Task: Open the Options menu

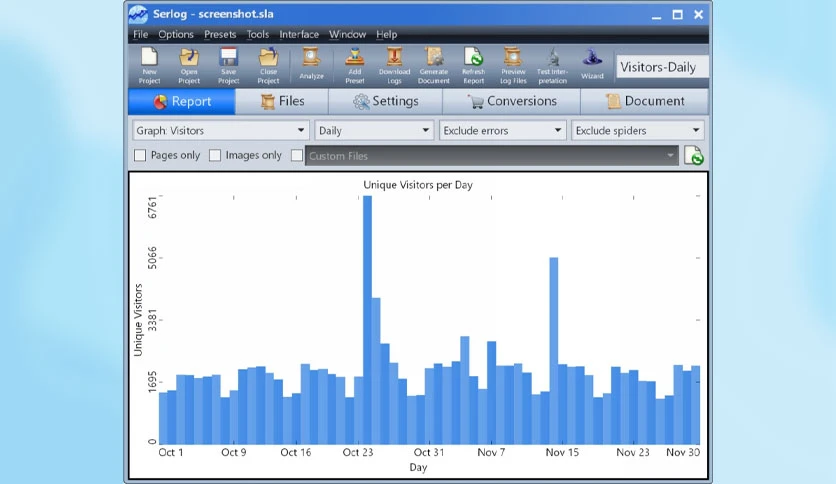Action: 176,34
